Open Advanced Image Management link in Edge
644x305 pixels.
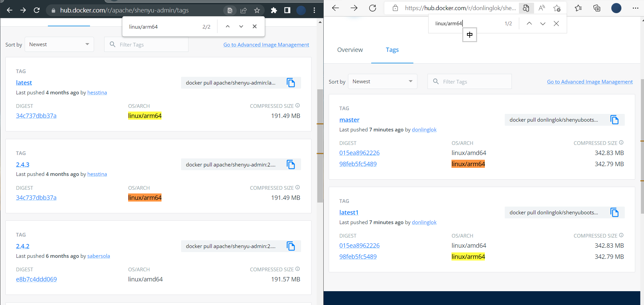click(x=590, y=82)
